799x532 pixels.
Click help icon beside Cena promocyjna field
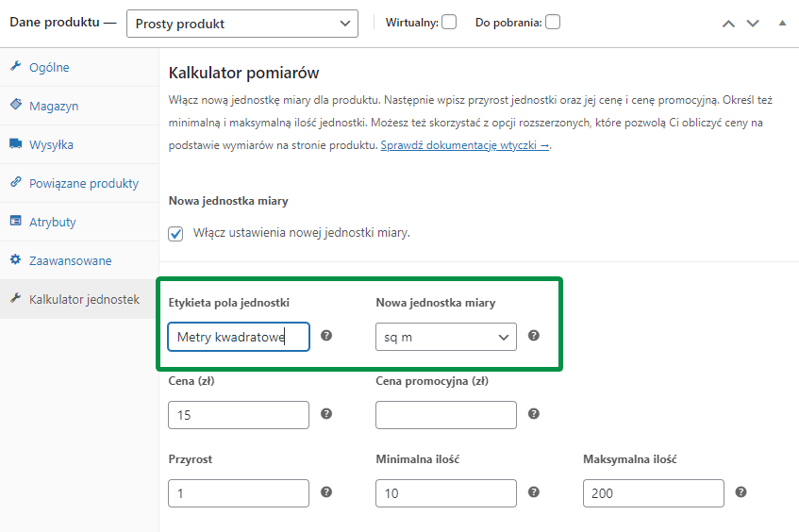534,414
